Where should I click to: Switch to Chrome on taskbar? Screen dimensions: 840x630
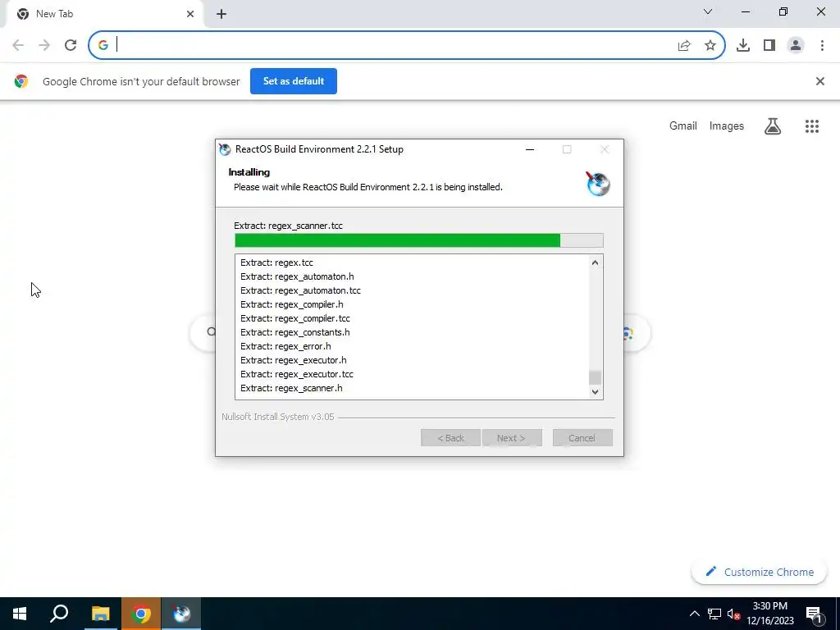(141, 614)
